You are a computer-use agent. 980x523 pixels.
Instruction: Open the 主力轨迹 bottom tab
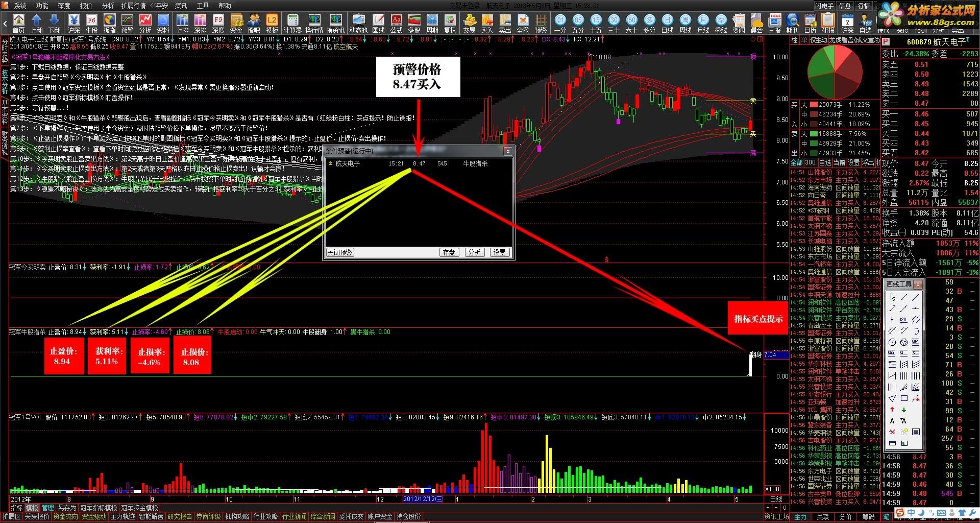coord(123,516)
